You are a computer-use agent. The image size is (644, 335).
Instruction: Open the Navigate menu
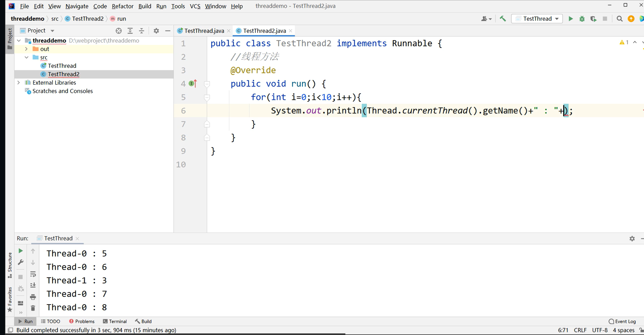77,6
